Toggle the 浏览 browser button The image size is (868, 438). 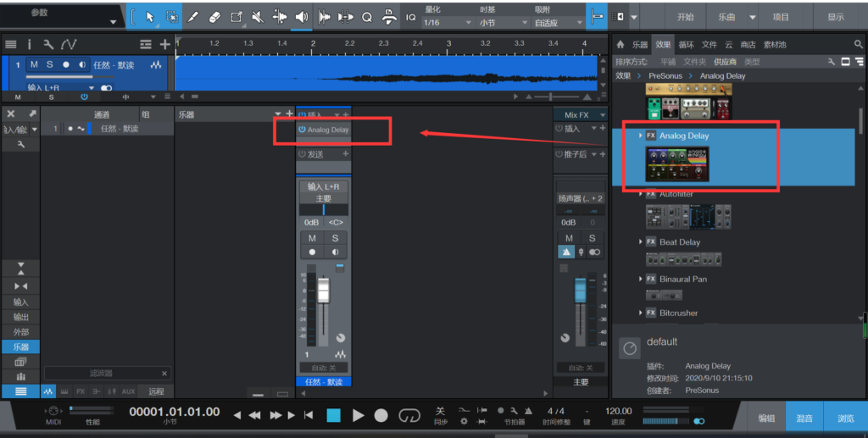845,419
